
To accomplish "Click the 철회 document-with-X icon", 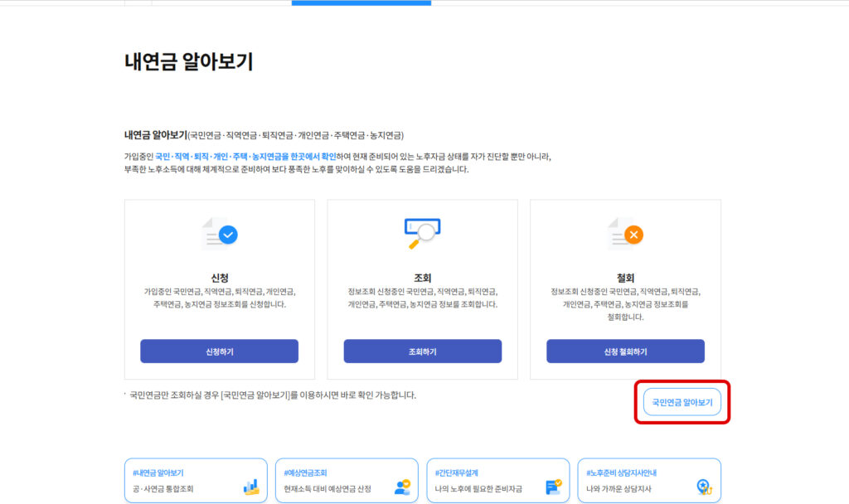I will (624, 234).
